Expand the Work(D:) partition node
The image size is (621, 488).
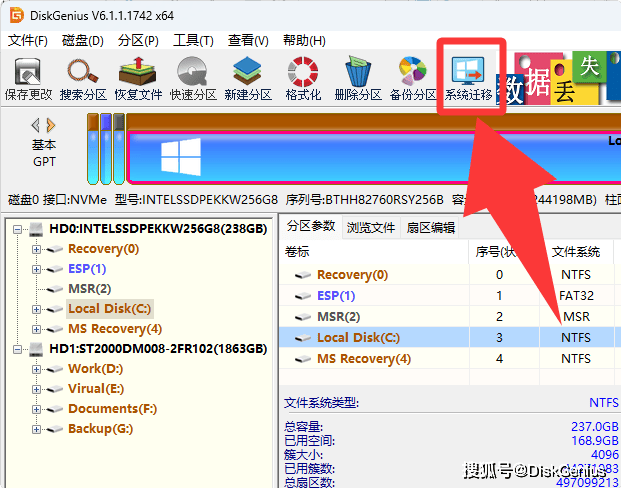click(x=37, y=369)
